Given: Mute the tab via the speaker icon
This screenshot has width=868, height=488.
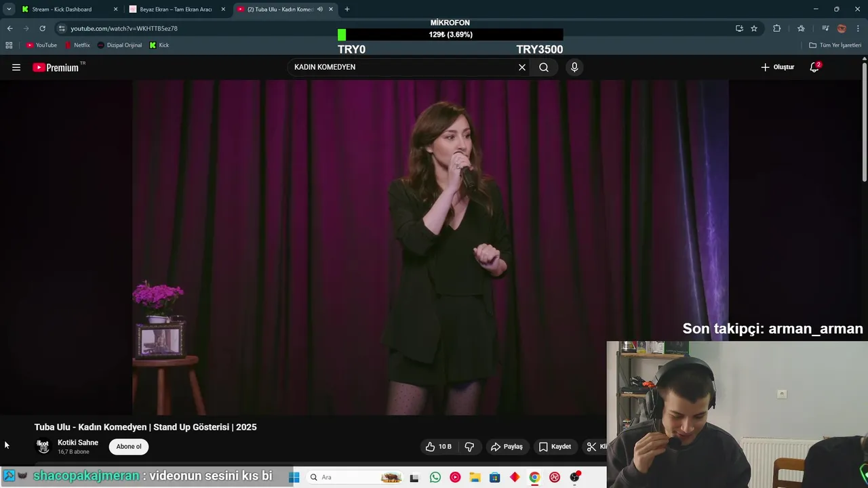Looking at the screenshot, I should [x=320, y=9].
